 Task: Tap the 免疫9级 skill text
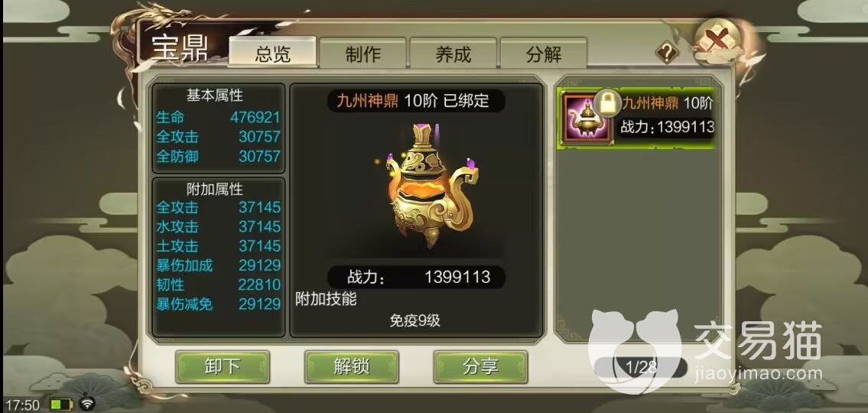415,320
